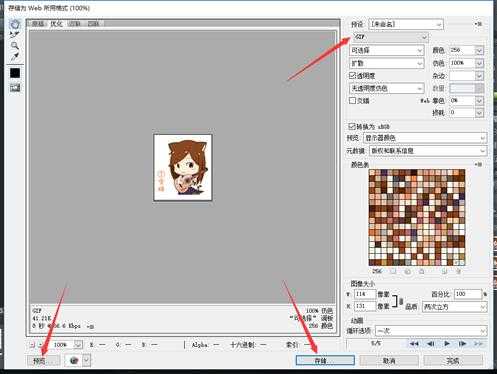Click the 存储 save button
This screenshot has width=497, height=374.
point(325,361)
